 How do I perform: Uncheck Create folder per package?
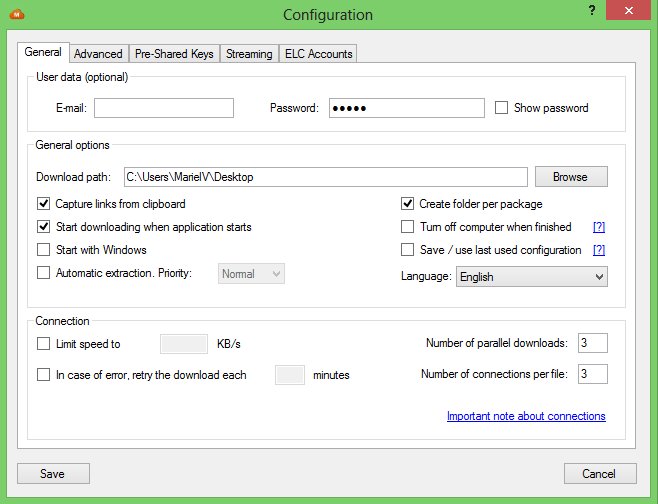point(407,204)
